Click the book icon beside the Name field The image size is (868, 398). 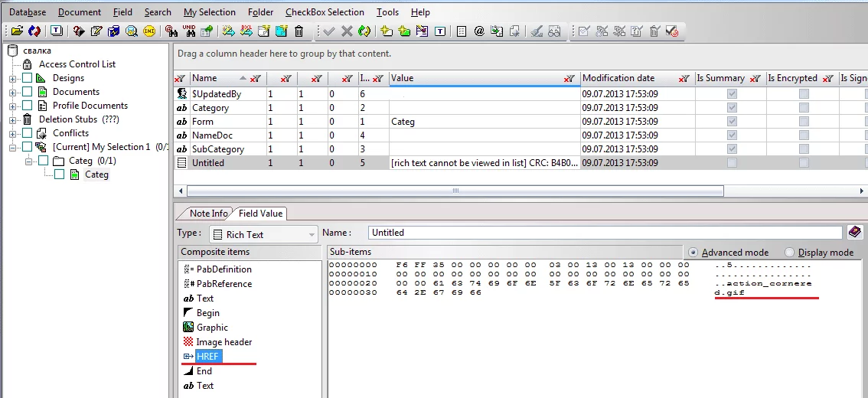tap(855, 233)
